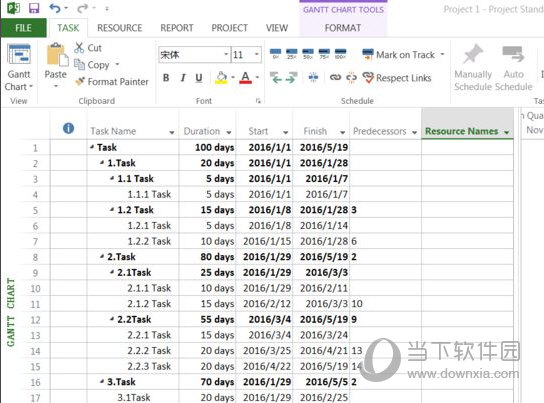The width and height of the screenshot is (544, 403).
Task: Toggle Underline formatting
Action: pyautogui.click(x=199, y=78)
